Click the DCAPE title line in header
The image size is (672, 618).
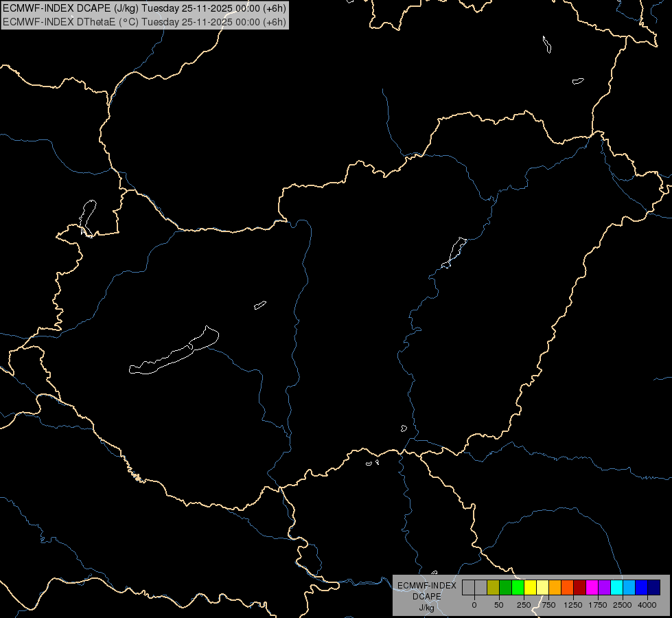(144, 8)
